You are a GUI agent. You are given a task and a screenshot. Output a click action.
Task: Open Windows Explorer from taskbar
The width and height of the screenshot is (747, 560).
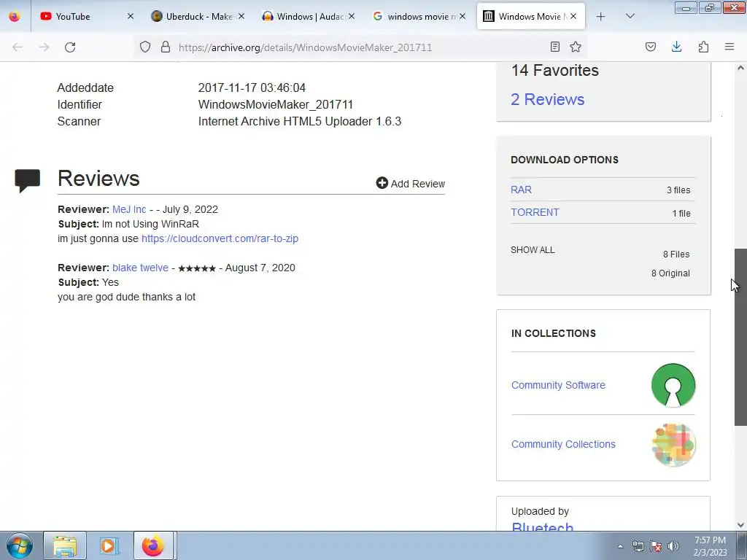point(65,545)
